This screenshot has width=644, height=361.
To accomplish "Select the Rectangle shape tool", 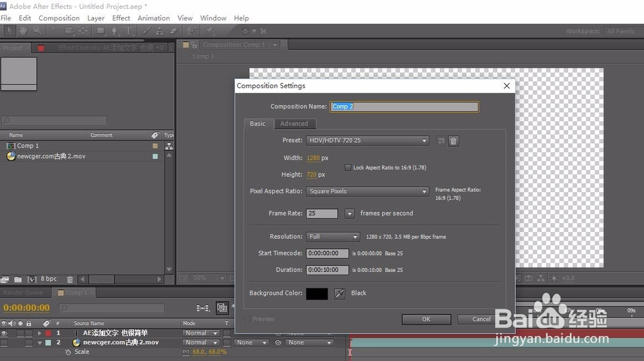I will (x=100, y=30).
